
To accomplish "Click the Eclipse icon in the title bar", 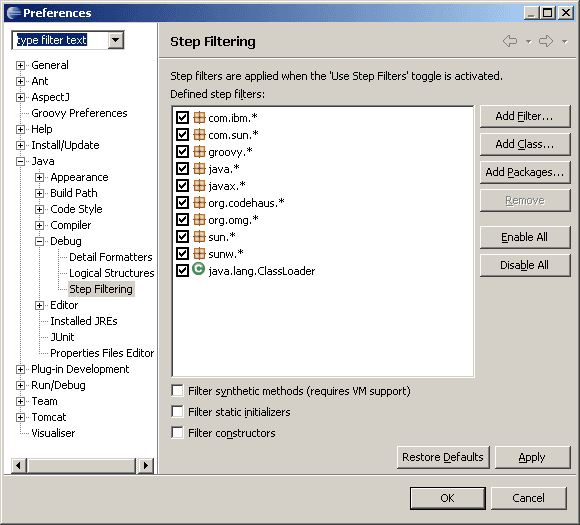I will (x=13, y=13).
